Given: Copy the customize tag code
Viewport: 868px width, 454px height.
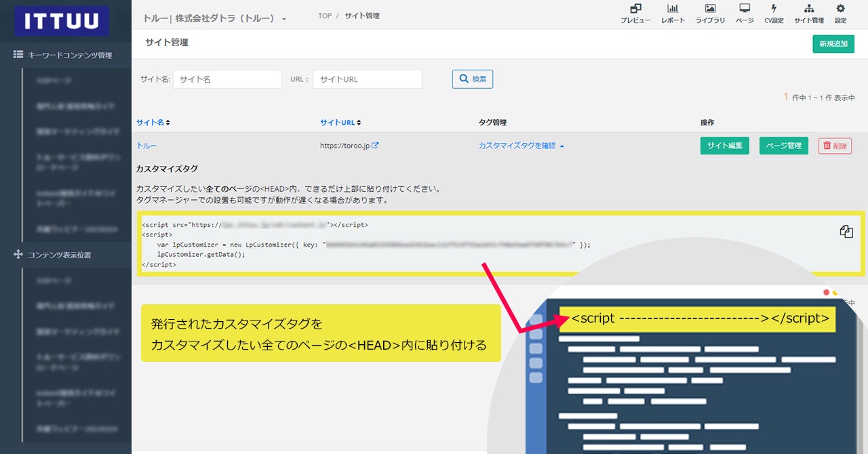Looking at the screenshot, I should coord(846,231).
